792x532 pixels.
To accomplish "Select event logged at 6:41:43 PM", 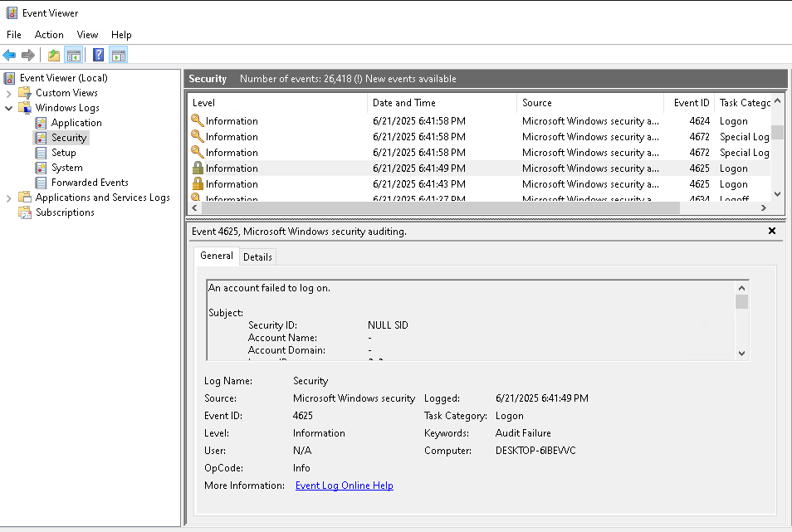I will (x=480, y=184).
